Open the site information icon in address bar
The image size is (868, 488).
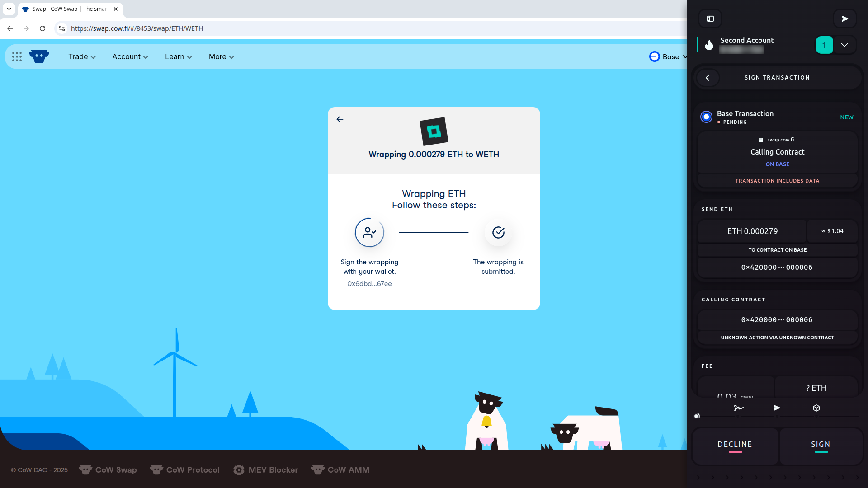pos(62,28)
